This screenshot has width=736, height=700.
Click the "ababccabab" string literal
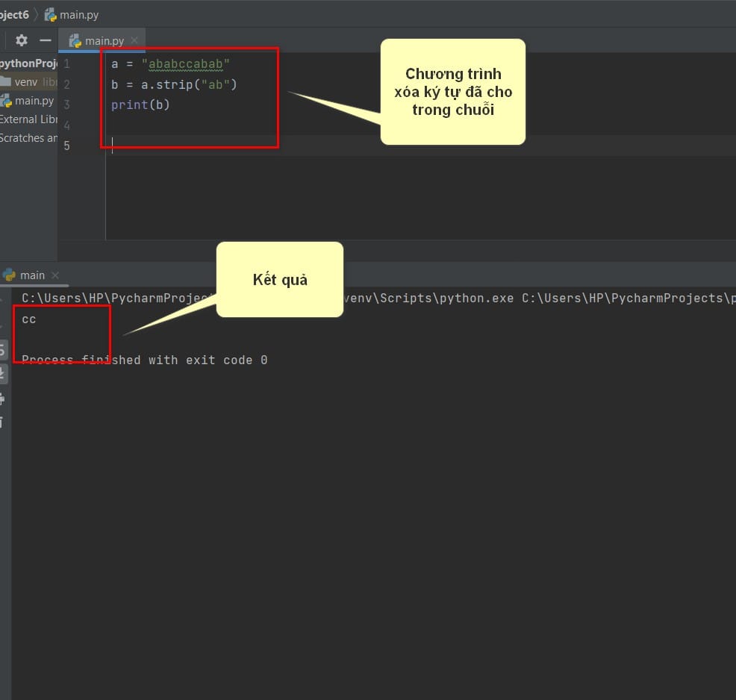(x=185, y=64)
